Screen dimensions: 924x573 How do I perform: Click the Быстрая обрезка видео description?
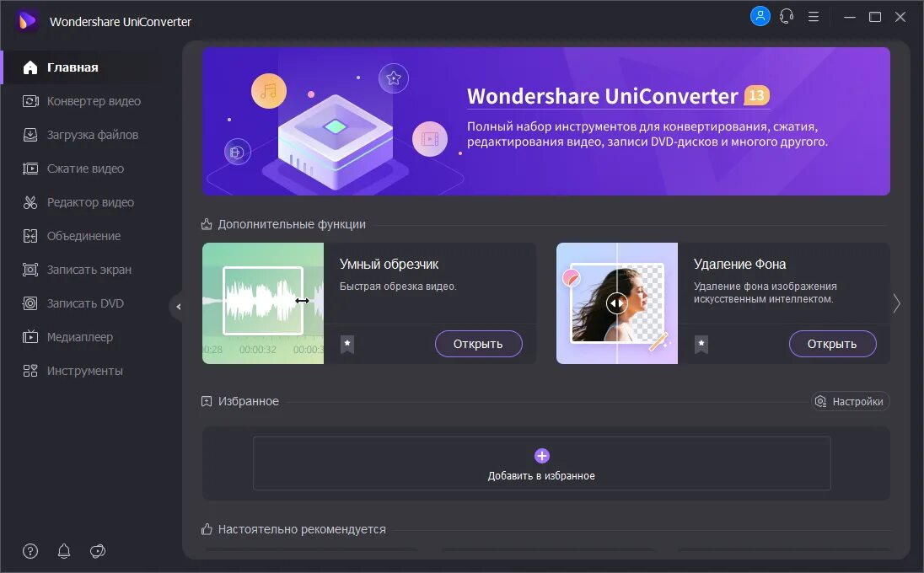coord(398,286)
